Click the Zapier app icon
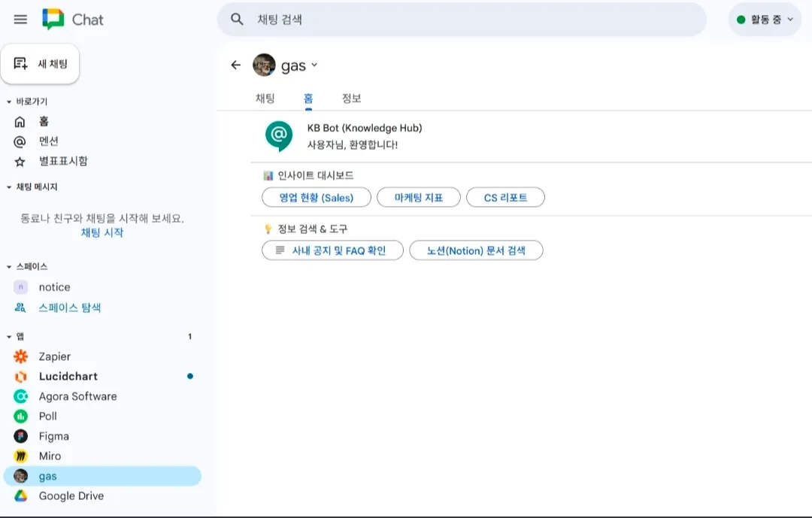This screenshot has height=518, width=812. click(x=21, y=356)
